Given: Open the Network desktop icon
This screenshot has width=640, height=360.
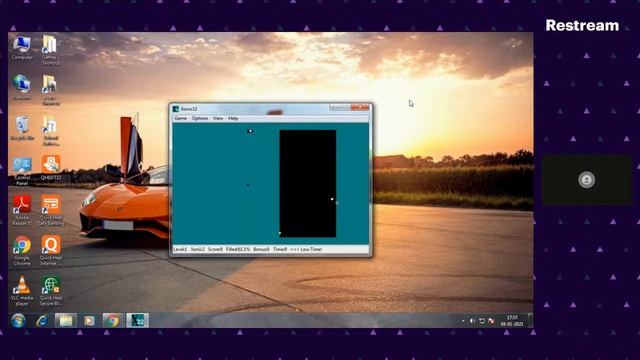Looking at the screenshot, I should [x=22, y=87].
